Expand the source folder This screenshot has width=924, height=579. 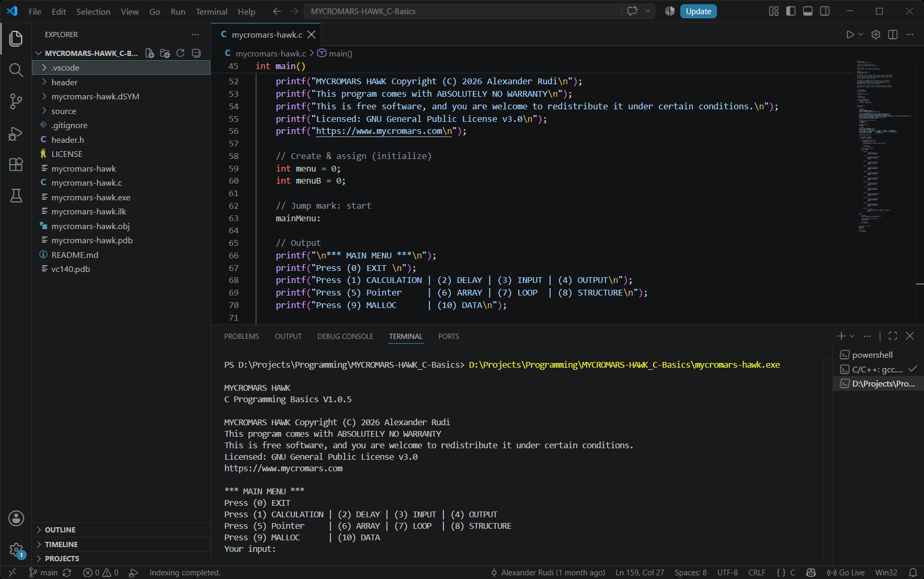click(x=121, y=111)
